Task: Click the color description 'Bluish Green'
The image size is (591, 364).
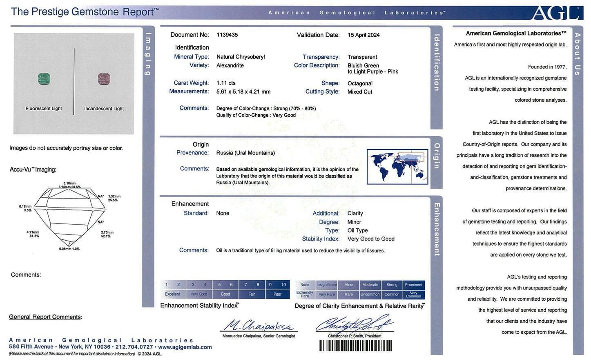Action: click(364, 65)
